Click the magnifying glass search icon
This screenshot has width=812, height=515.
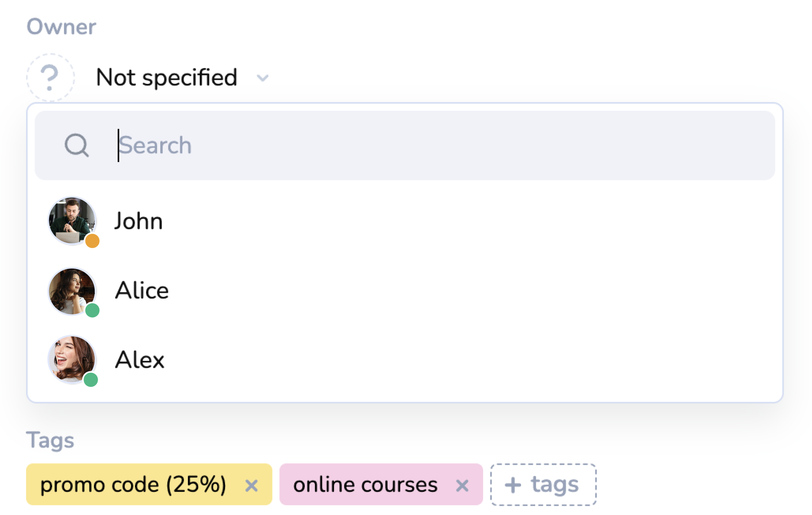[x=77, y=146]
